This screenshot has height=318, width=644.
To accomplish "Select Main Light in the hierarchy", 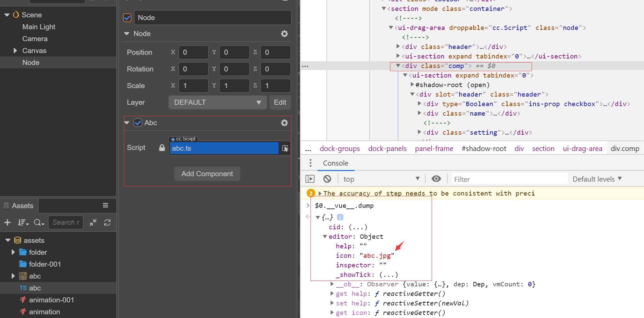I will [39, 27].
